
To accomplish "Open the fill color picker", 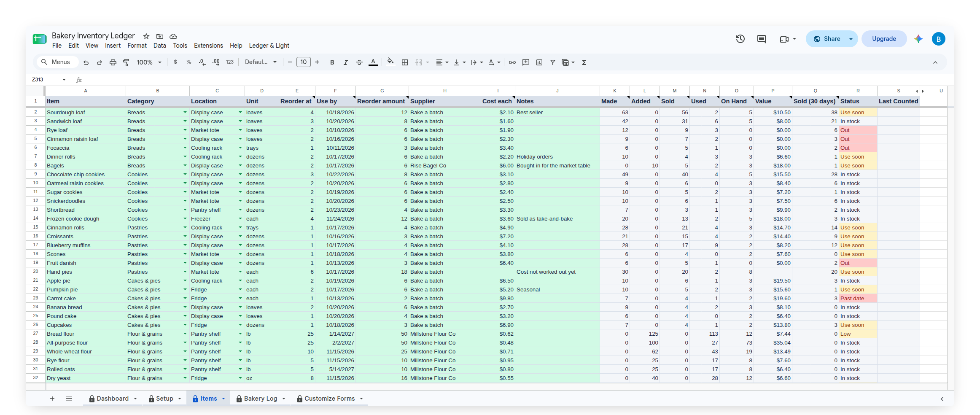I will pos(390,62).
